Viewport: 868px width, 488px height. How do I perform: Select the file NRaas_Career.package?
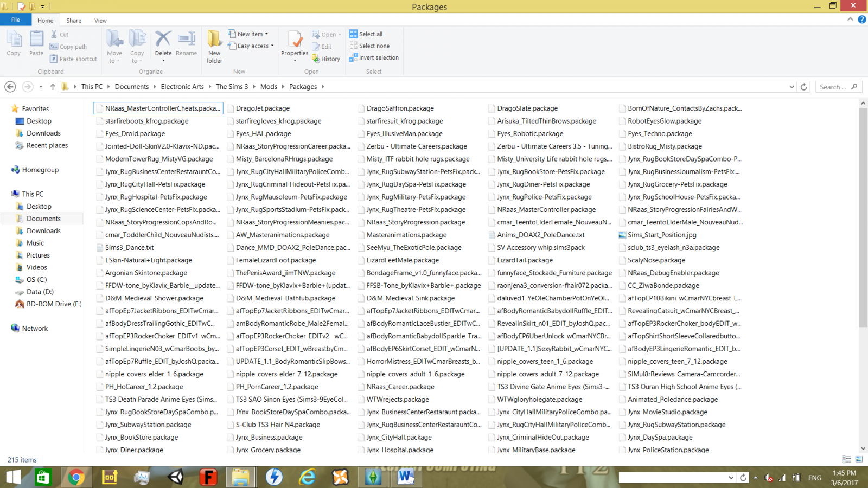point(400,387)
